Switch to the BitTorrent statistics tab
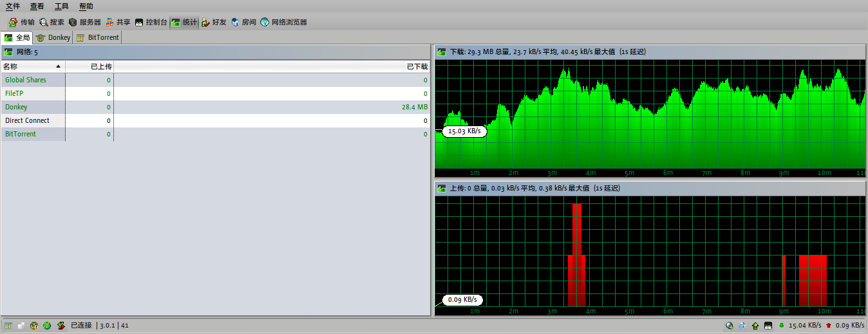 [x=97, y=37]
